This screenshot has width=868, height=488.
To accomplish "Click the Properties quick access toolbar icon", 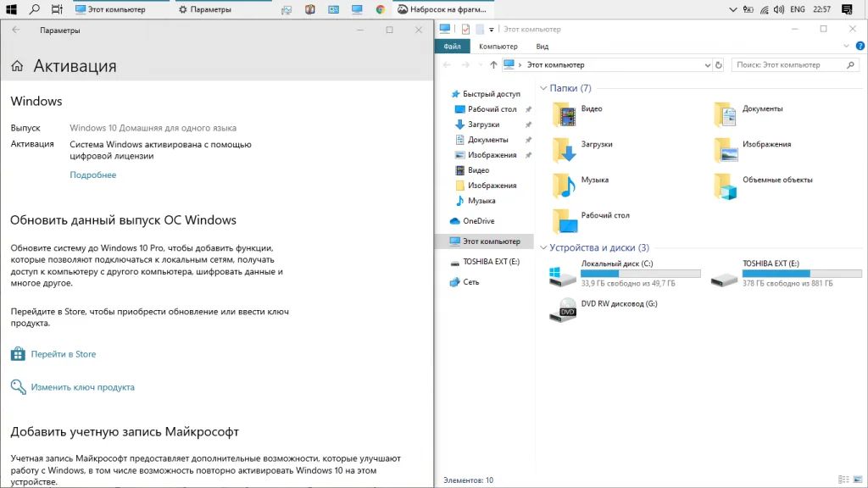I will [465, 29].
